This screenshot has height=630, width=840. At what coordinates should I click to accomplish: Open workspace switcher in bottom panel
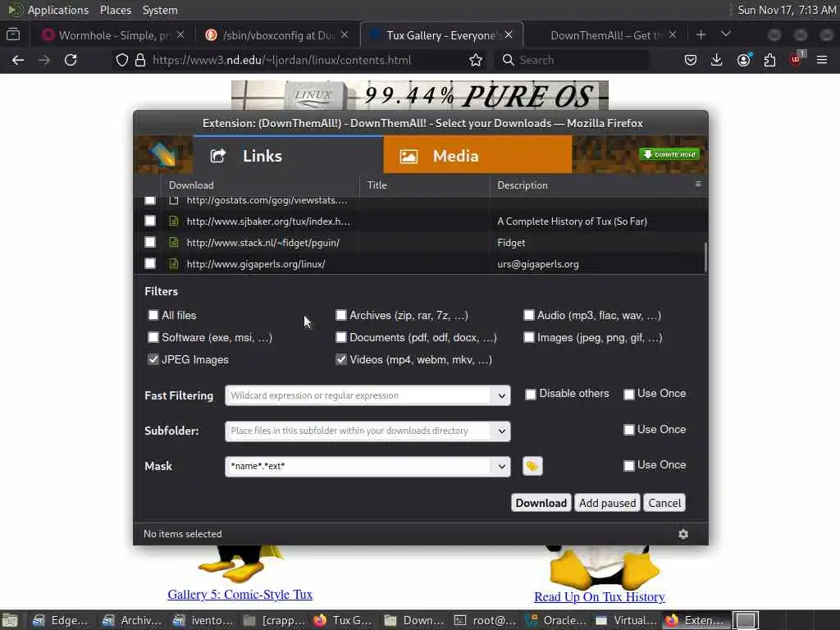746,620
